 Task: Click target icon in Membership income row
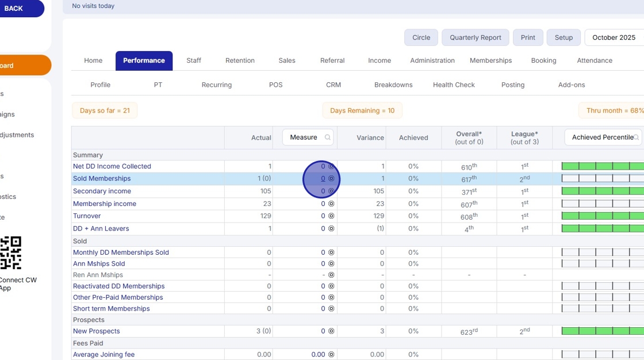click(331, 204)
